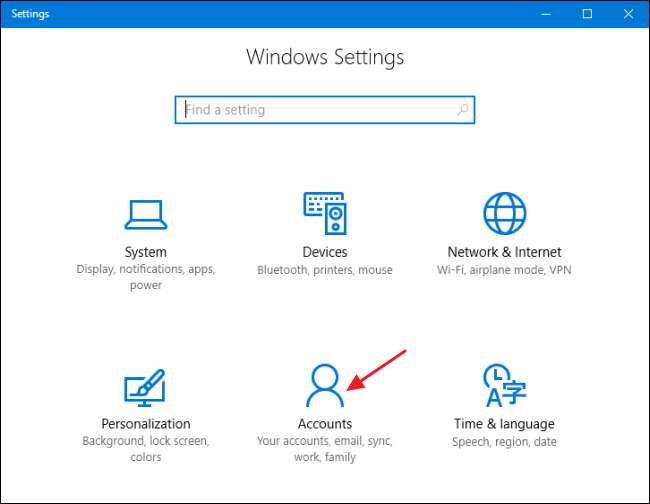Close the Settings window
The width and height of the screenshot is (650, 504).
point(628,14)
